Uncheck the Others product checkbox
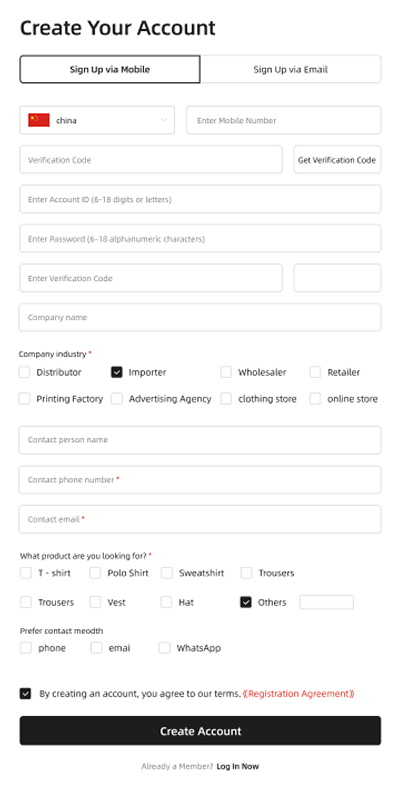Viewport: 414px width, 796px height. 246,603
